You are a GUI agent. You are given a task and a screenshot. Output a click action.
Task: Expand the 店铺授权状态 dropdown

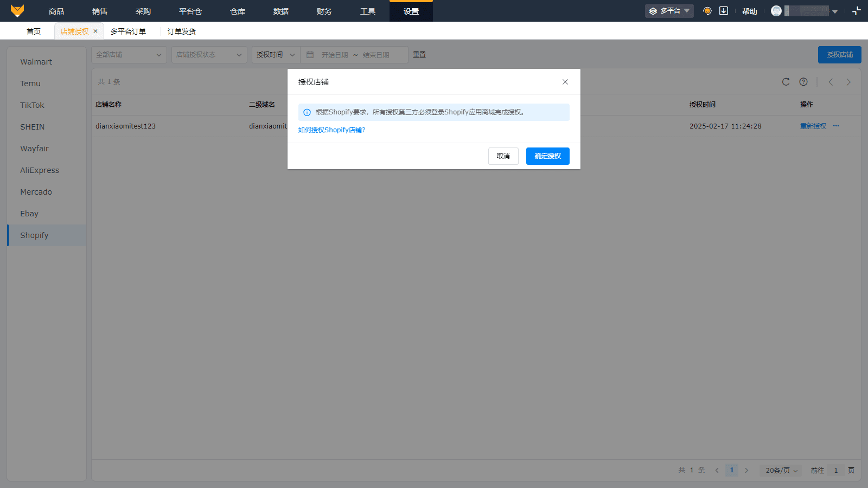(208, 54)
